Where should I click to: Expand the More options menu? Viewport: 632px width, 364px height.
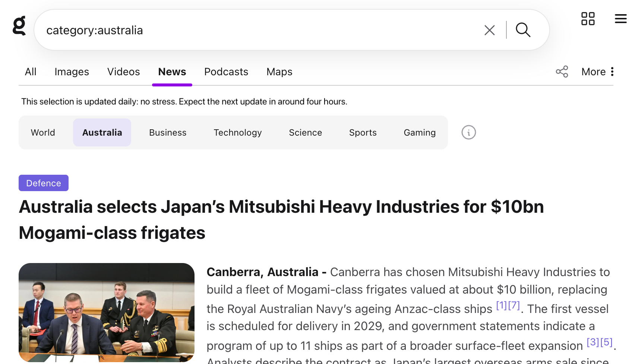597,72
